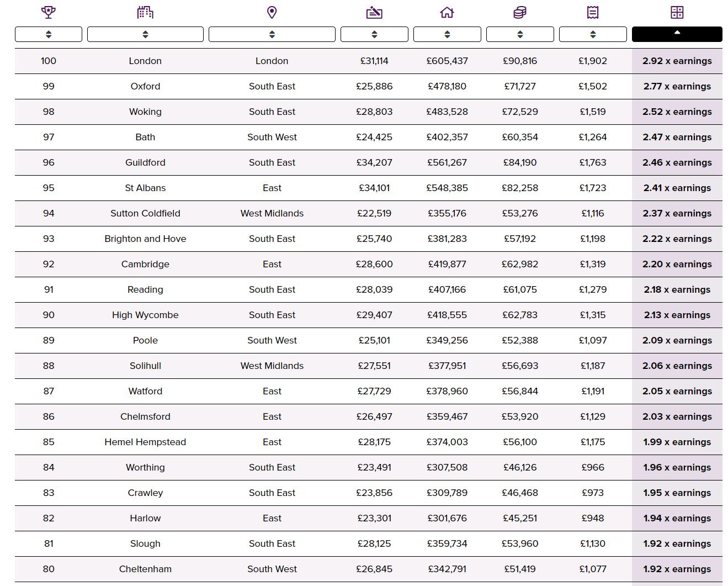Sort table by the city name column

pyautogui.click(x=145, y=34)
